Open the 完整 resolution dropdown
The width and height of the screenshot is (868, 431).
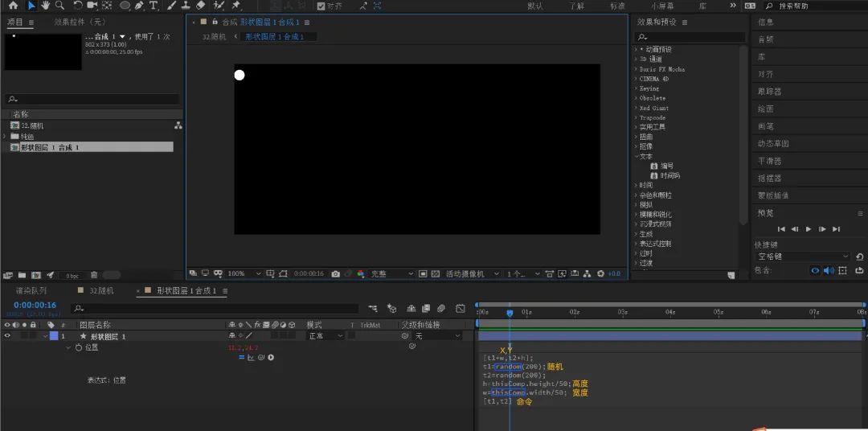tap(392, 273)
